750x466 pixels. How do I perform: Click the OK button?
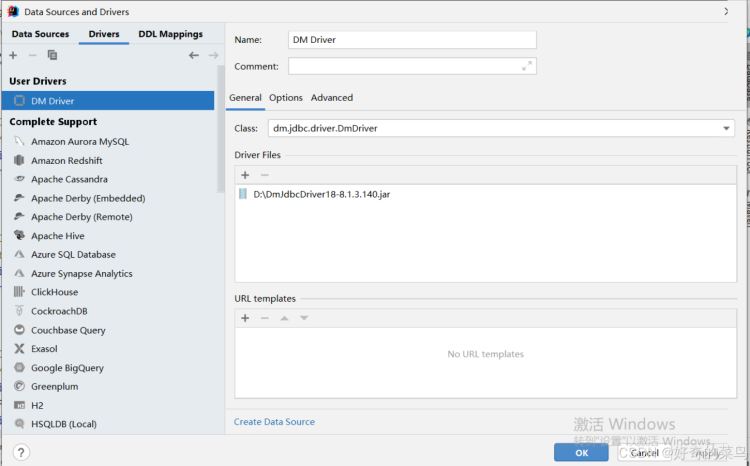pos(581,453)
